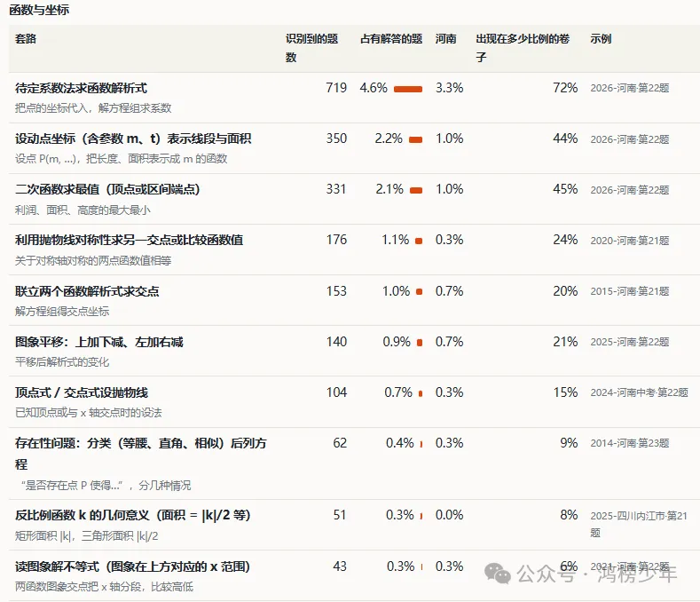Click description 解方程组得交点坐标
This screenshot has width=700, height=602.
point(62,311)
